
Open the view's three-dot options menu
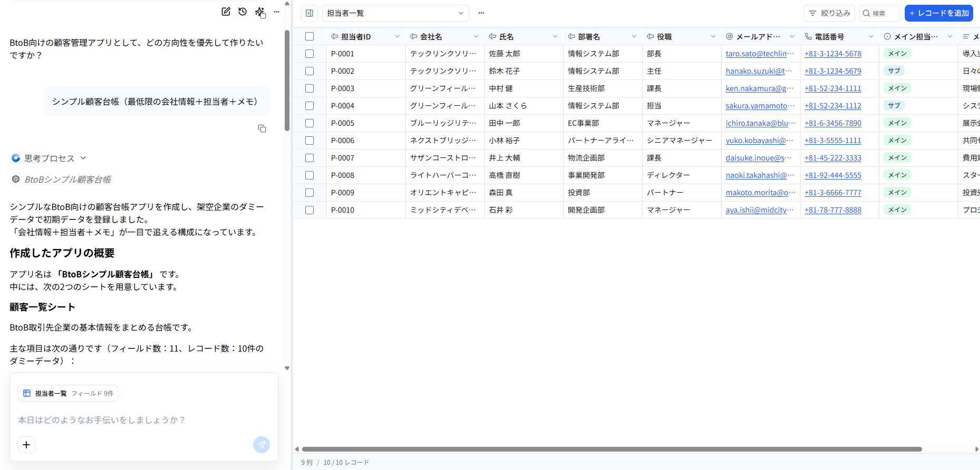click(x=481, y=13)
